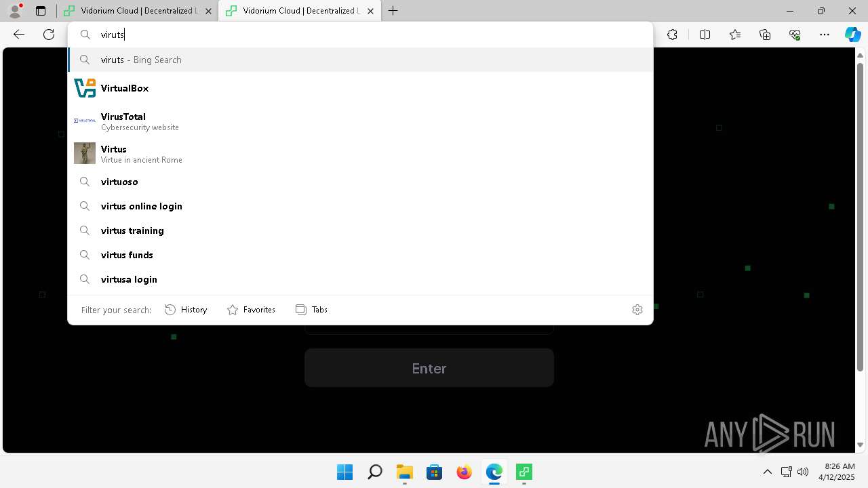Open the Extensions icon
The image size is (868, 488).
pyautogui.click(x=672, y=35)
